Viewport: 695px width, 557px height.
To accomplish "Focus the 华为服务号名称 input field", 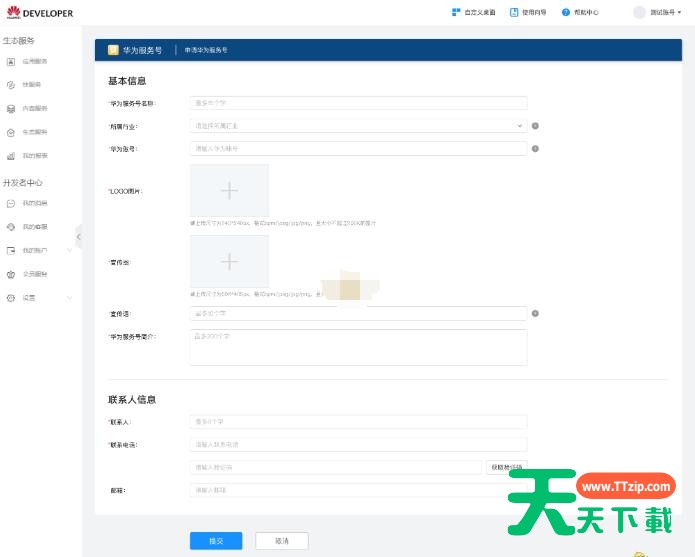I will (358, 103).
